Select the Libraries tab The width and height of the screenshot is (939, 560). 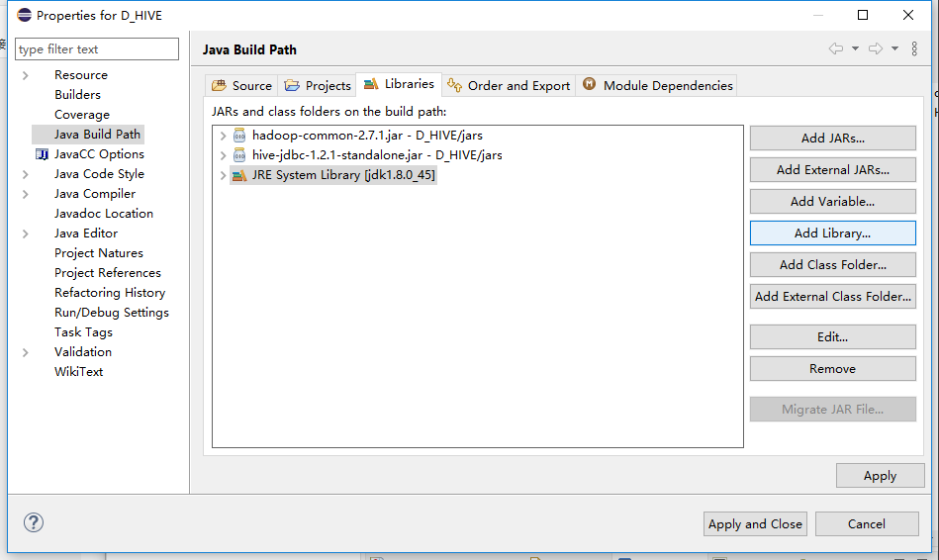pyautogui.click(x=399, y=84)
